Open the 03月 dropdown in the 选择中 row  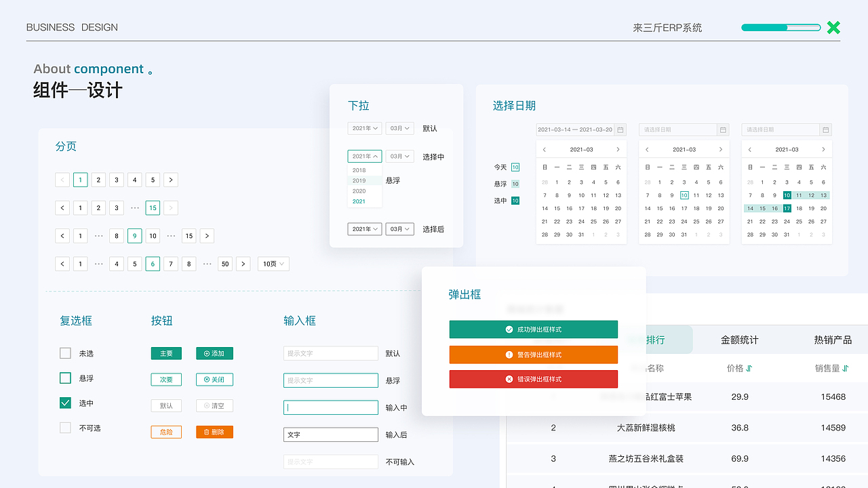pyautogui.click(x=399, y=156)
